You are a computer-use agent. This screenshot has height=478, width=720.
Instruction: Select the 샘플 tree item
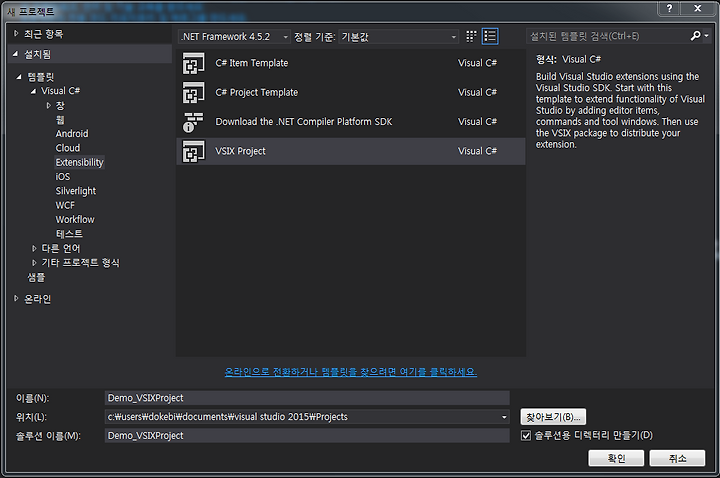pyautogui.click(x=36, y=277)
